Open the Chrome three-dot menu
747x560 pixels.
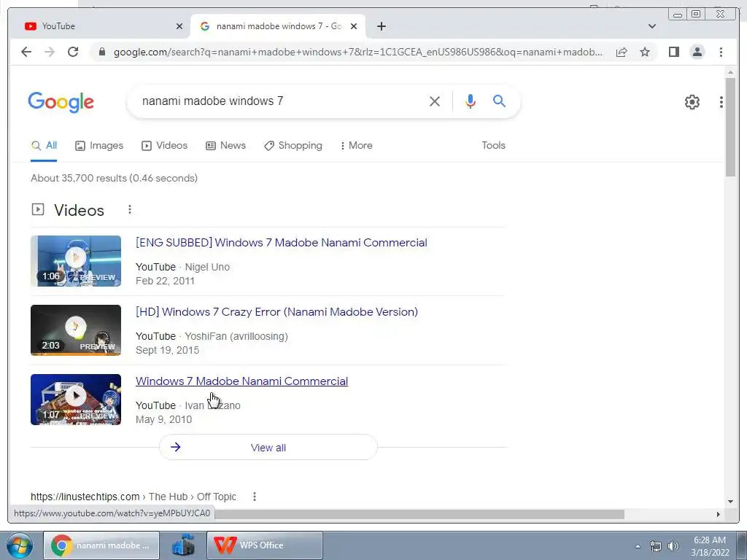click(x=721, y=52)
